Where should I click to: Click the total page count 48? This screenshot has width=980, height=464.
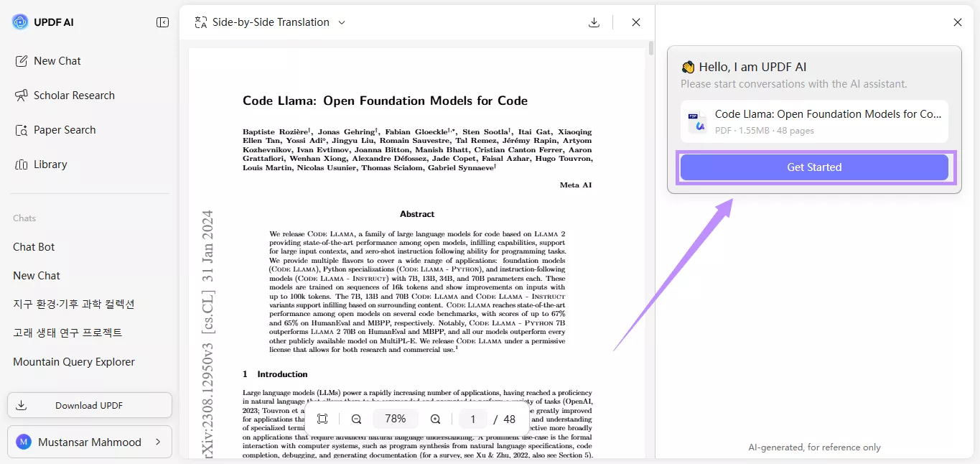[x=510, y=419]
